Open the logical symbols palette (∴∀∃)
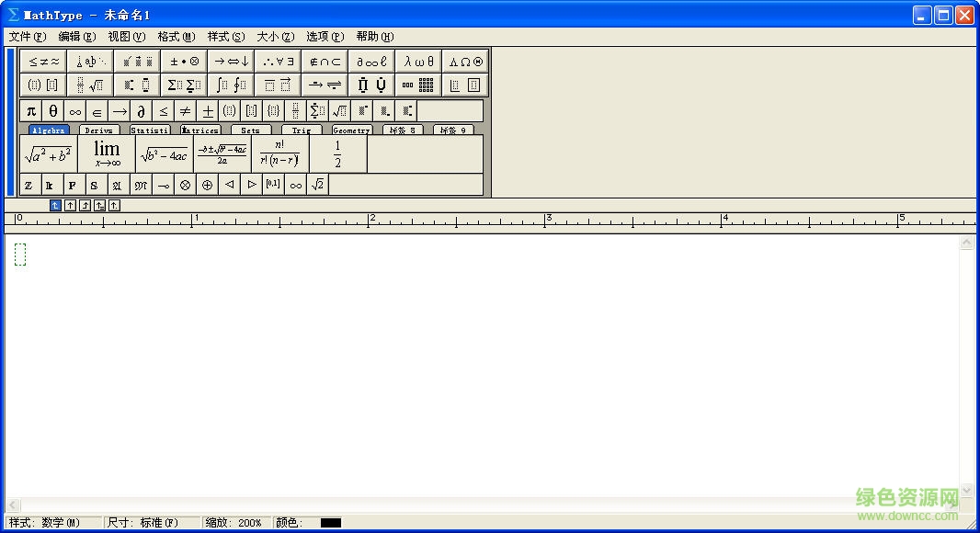Screen dimensions: 980x533 pos(279,62)
